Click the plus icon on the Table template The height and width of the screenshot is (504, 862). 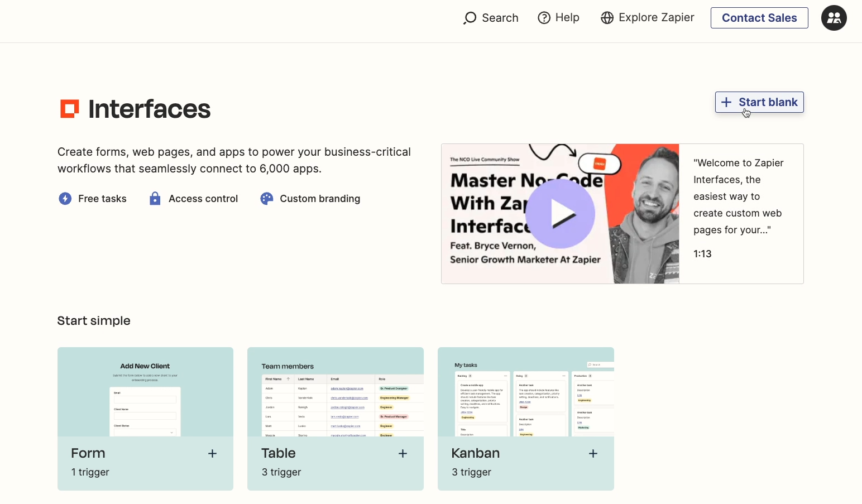pos(403,454)
